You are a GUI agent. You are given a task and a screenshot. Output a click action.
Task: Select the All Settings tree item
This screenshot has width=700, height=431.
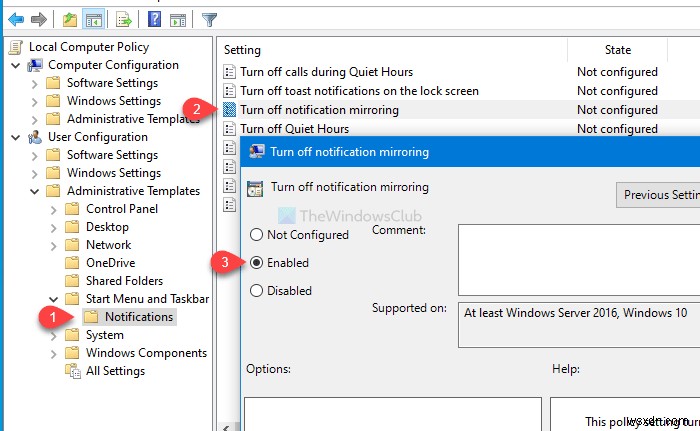(x=115, y=371)
